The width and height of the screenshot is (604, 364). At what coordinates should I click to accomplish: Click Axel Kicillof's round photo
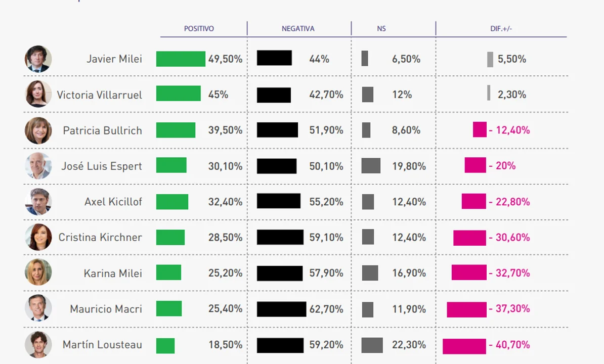38,202
